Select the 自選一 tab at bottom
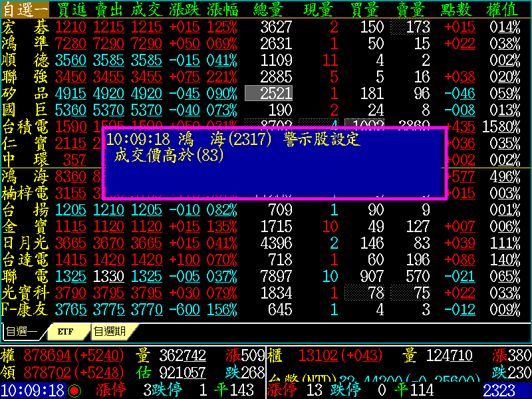The width and height of the screenshot is (532, 399). coord(21,331)
